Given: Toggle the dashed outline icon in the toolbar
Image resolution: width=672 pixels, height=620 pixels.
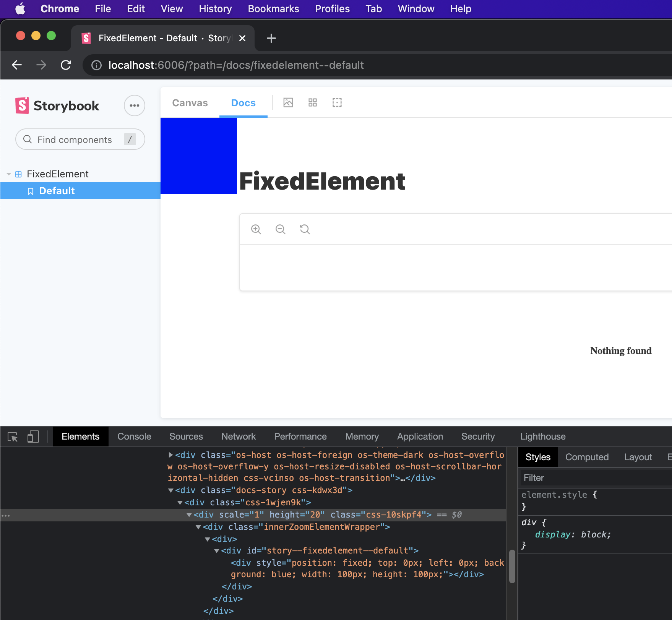Looking at the screenshot, I should (337, 102).
